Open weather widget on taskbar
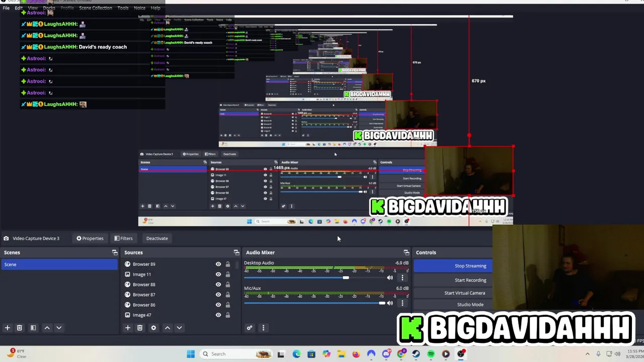 18,354
